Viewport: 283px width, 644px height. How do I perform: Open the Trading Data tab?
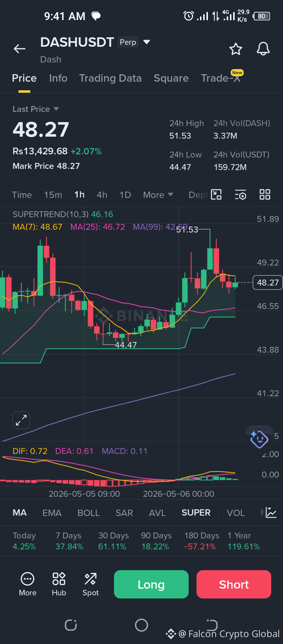tap(110, 78)
